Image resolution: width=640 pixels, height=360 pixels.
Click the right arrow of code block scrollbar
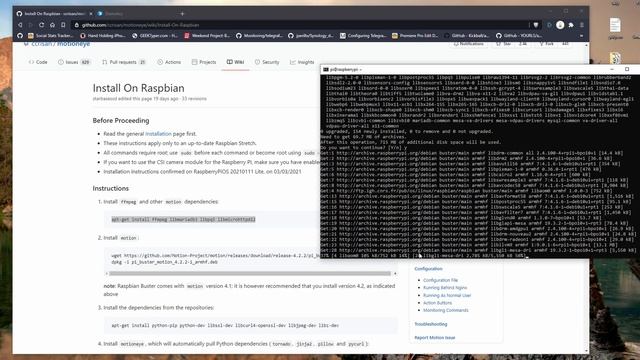[395, 273]
